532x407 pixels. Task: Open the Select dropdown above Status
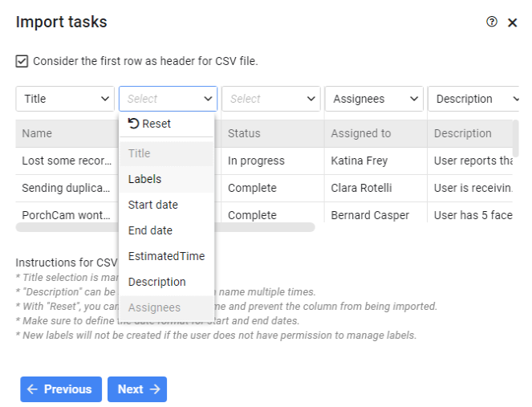pyautogui.click(x=271, y=99)
